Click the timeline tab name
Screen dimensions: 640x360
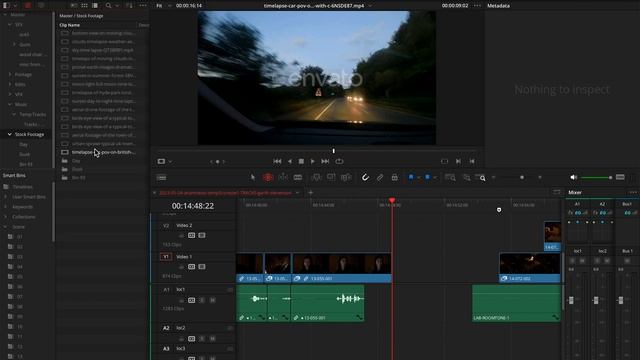point(225,193)
